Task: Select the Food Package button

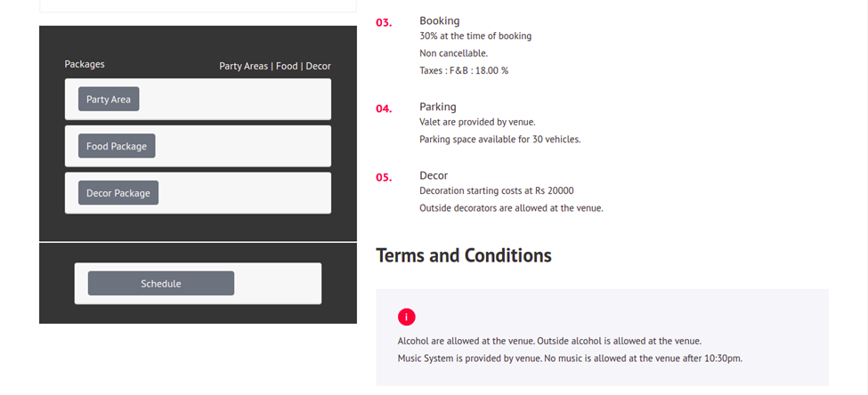Action: point(117,146)
